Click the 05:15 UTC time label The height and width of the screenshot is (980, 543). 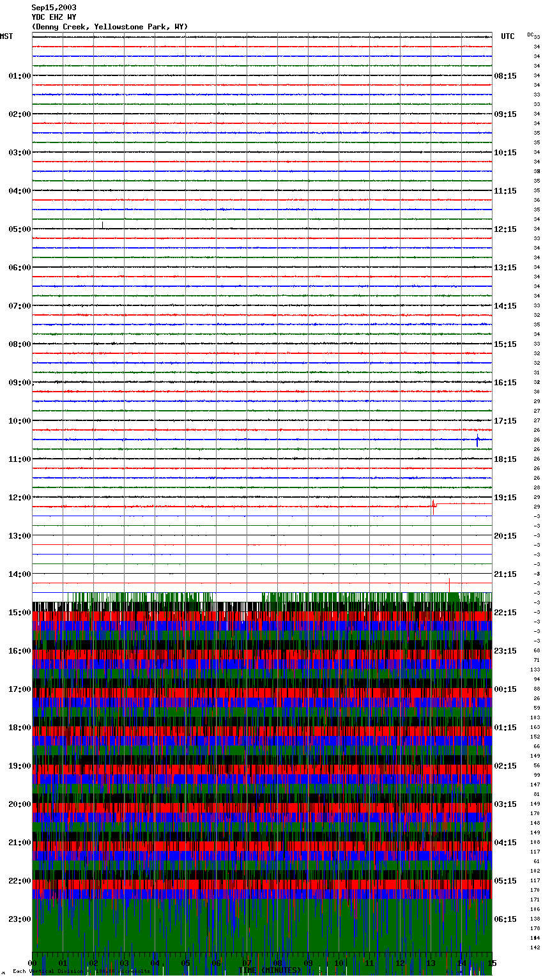tap(505, 881)
